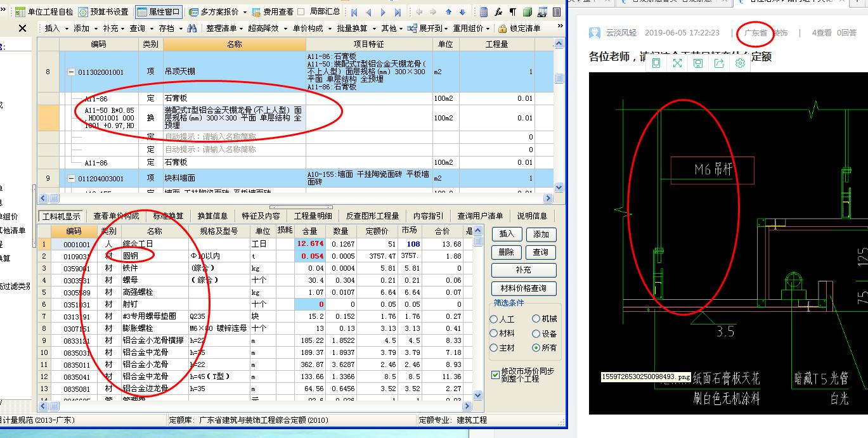
Task: Switch to the 工程量明细 tab
Action: [x=313, y=216]
